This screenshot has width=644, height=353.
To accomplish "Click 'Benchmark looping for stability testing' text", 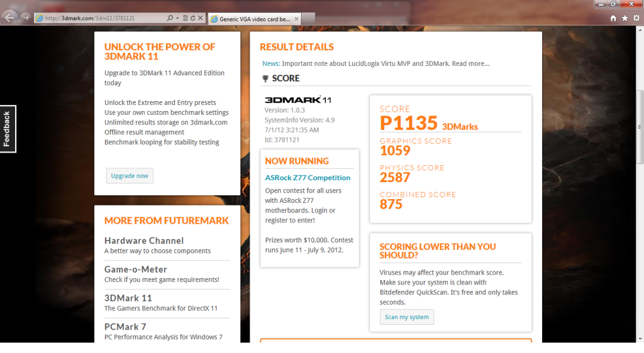I will coord(162,142).
